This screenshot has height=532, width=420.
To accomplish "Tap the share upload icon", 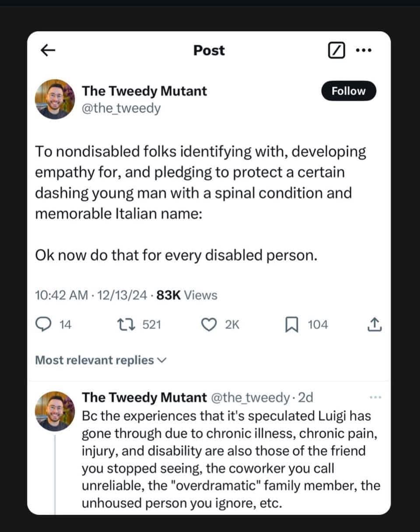I will 375,324.
